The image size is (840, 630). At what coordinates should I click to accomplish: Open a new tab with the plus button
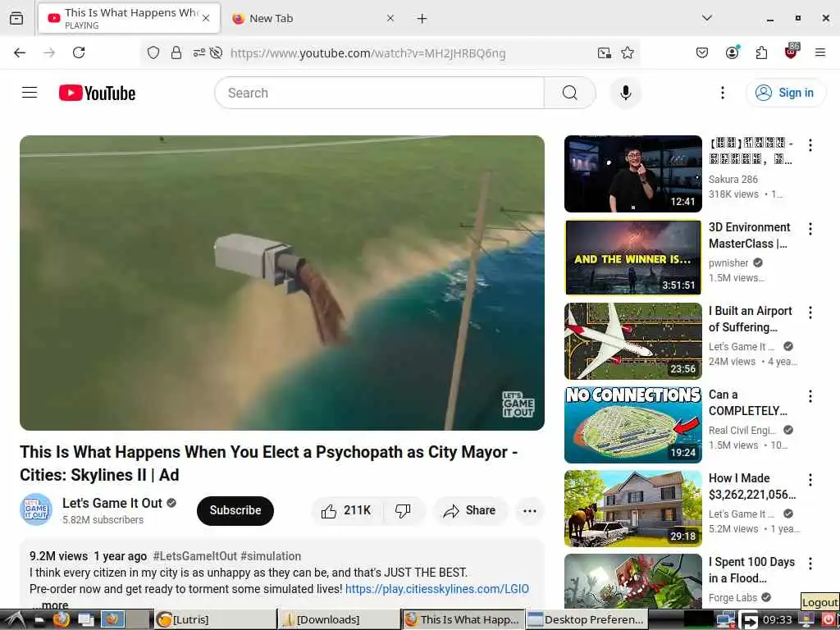pos(422,18)
